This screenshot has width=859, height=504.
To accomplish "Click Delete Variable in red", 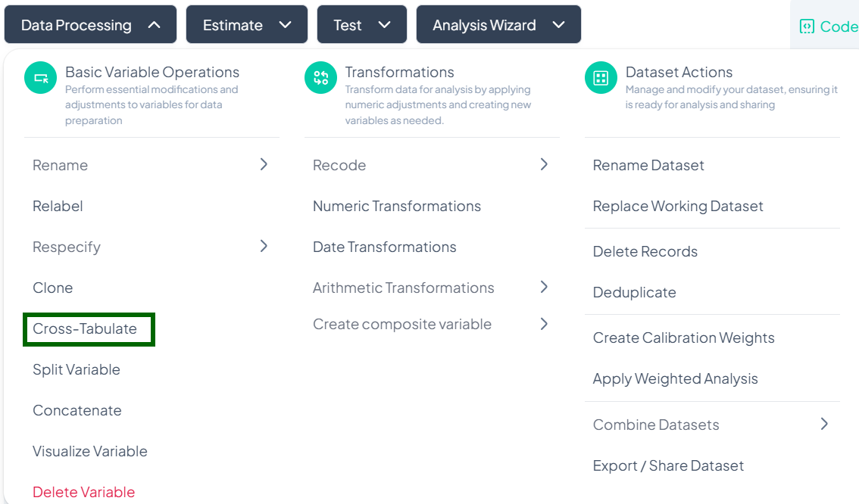I will [83, 492].
